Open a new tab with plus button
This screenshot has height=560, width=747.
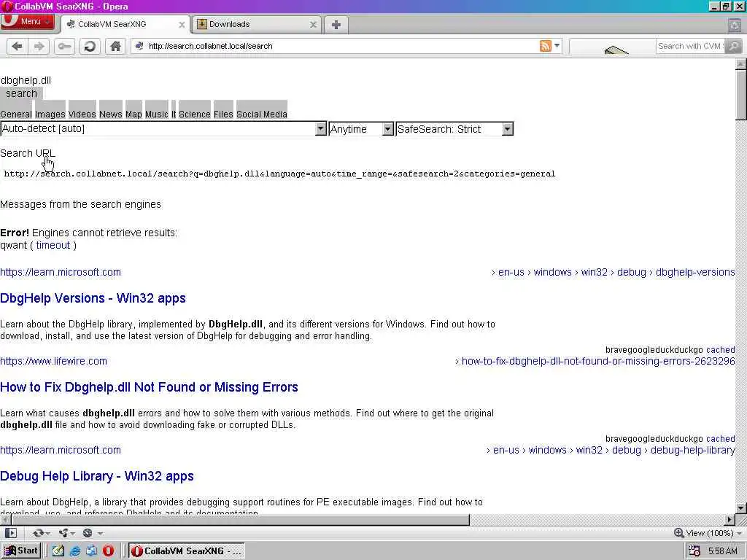coord(336,25)
